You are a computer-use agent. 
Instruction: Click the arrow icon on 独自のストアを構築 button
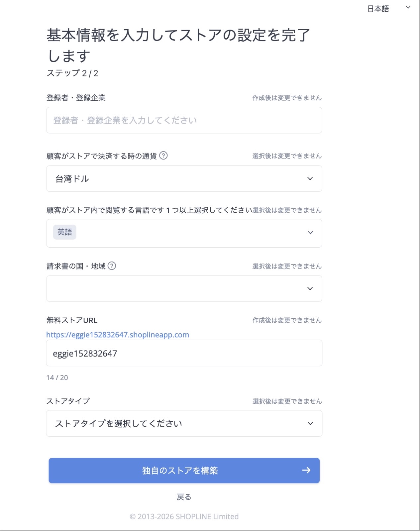[x=306, y=470]
